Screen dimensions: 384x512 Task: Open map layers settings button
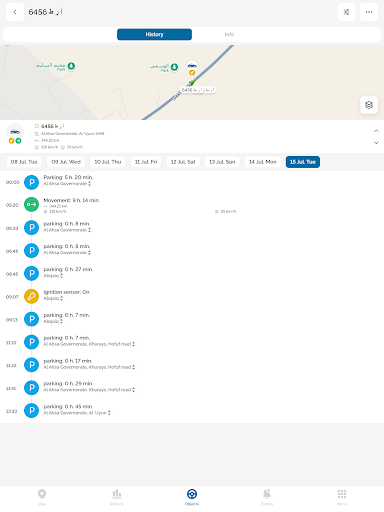point(369,105)
